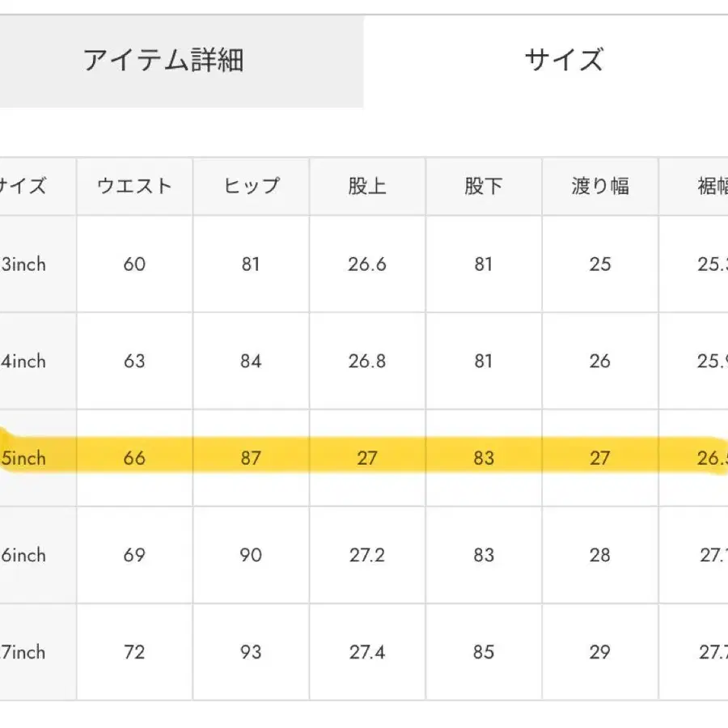This screenshot has height=728, width=728.
Task: Click the 27inch size label
Action: pos(24,653)
